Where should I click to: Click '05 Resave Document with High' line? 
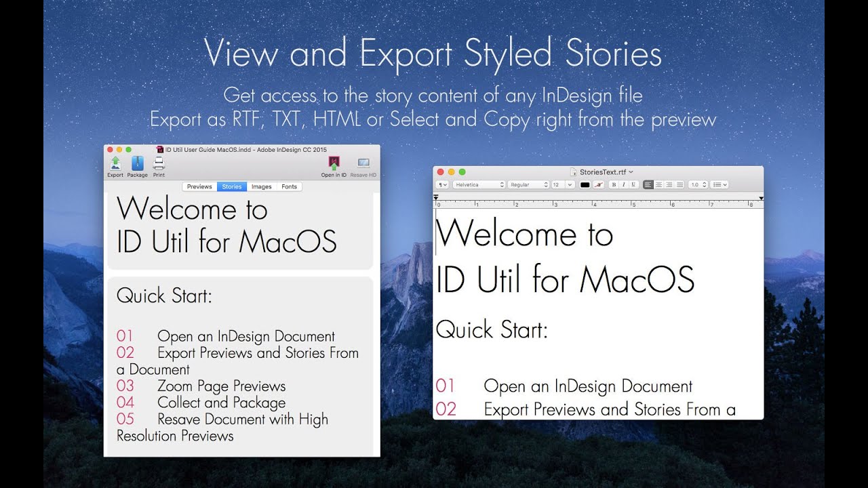[222, 420]
